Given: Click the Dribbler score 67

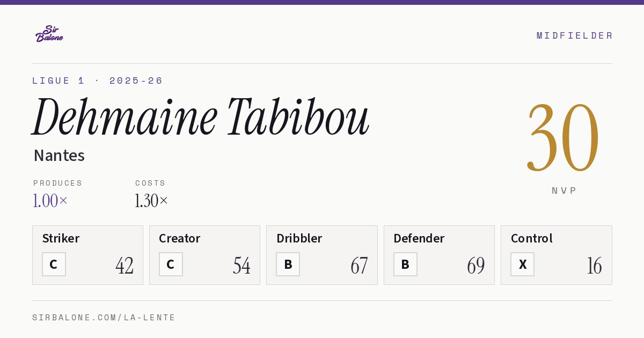Looking at the screenshot, I should [x=359, y=266].
